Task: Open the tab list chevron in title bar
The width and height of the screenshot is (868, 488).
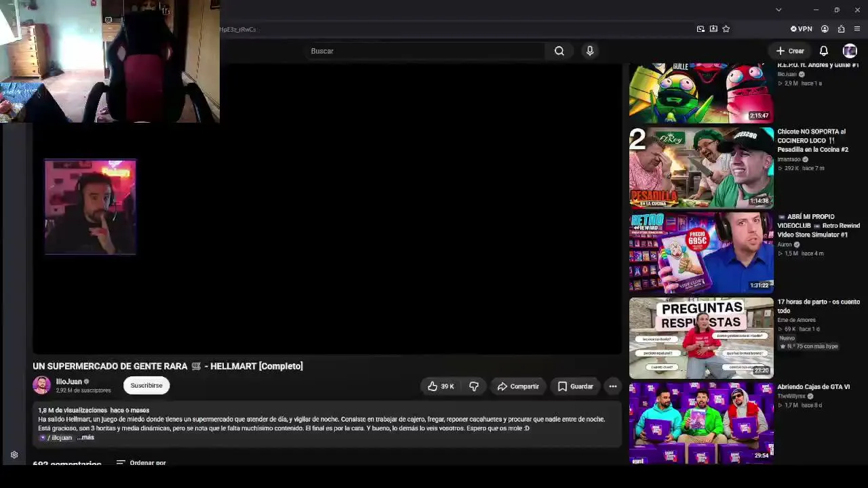Action: click(x=778, y=9)
